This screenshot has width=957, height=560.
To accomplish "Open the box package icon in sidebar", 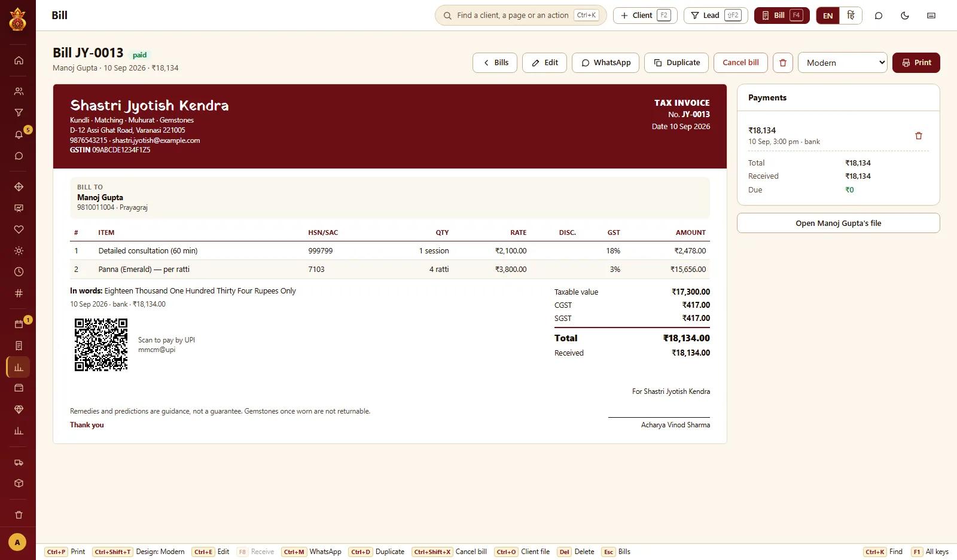I will (x=19, y=483).
